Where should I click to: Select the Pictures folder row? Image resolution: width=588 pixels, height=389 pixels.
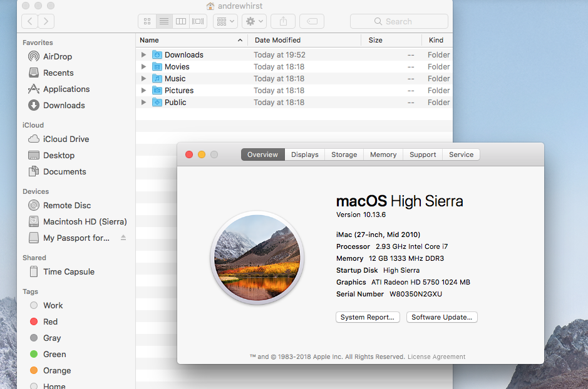[294, 90]
